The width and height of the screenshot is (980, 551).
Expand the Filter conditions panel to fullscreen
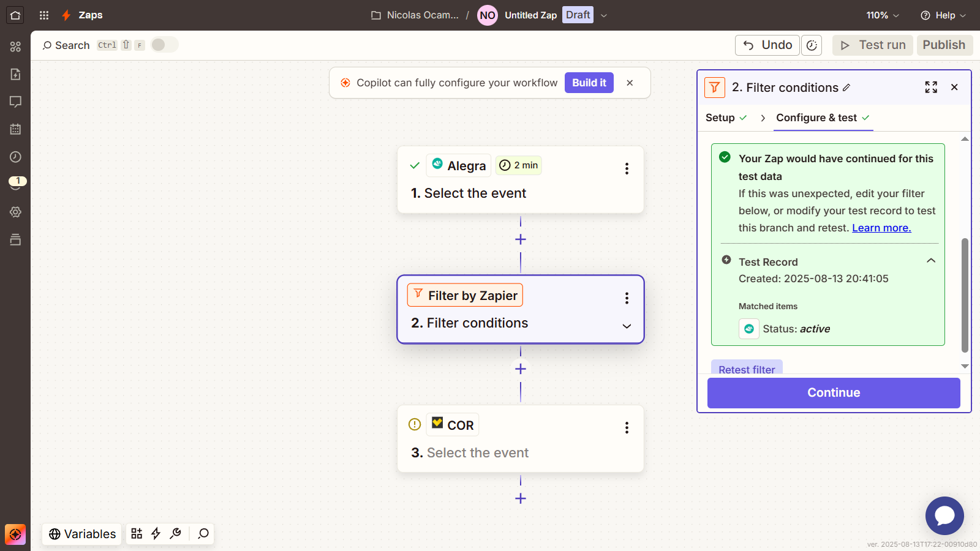[x=931, y=88]
